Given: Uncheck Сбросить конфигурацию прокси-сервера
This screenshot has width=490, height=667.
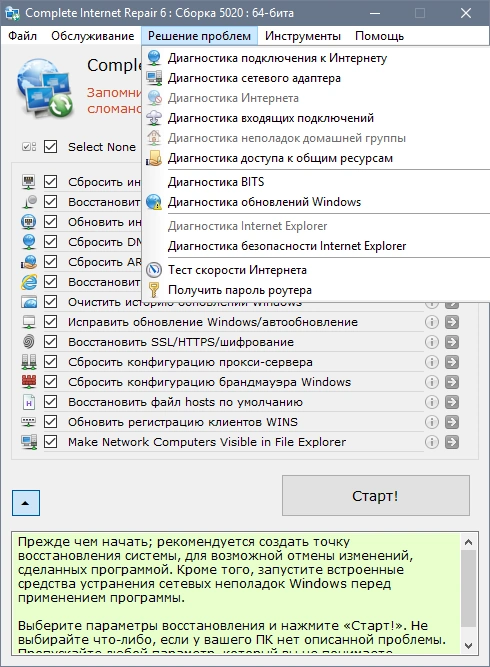Looking at the screenshot, I should tap(51, 362).
